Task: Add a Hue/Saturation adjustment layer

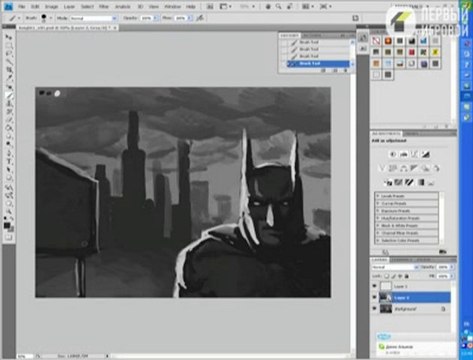Action: click(393, 168)
